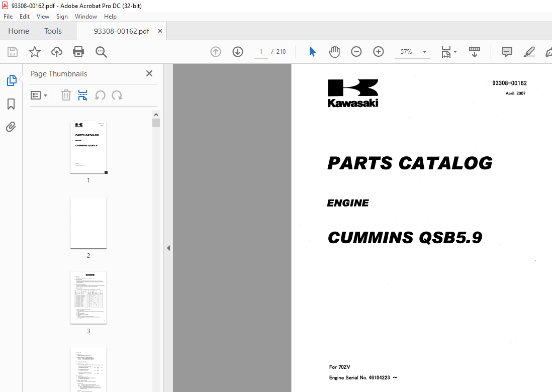Open the File menu
The width and height of the screenshot is (552, 392).
8,17
